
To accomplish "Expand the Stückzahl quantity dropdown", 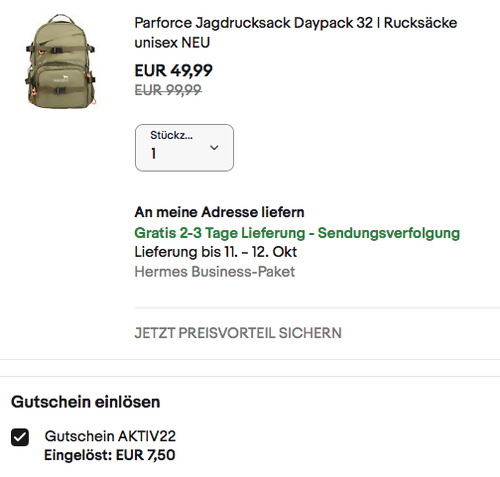I will (x=184, y=148).
